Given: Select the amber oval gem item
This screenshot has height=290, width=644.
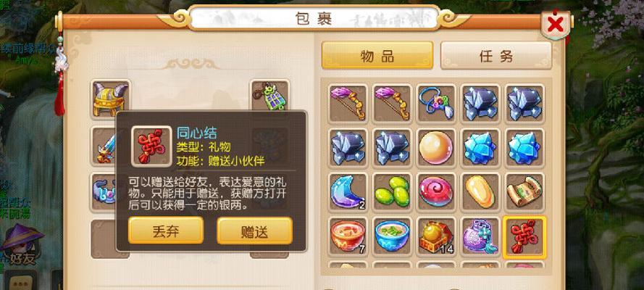Looking at the screenshot, I should tap(480, 192).
